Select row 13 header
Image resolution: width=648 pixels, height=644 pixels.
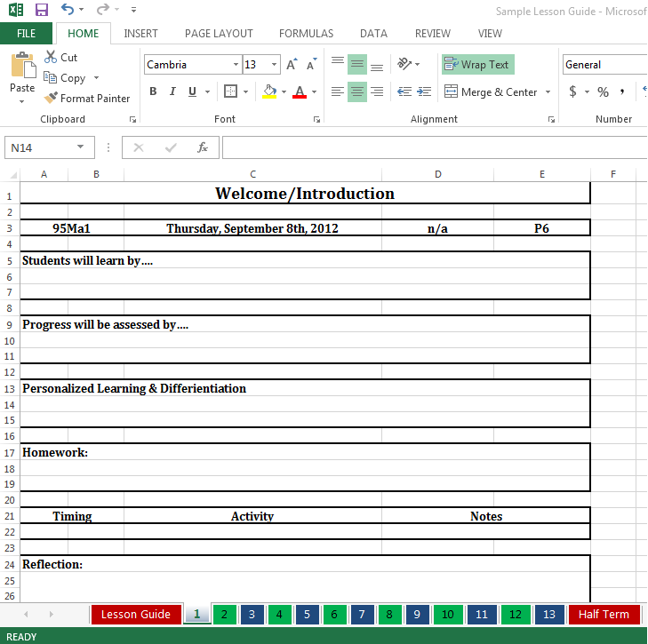click(10, 389)
